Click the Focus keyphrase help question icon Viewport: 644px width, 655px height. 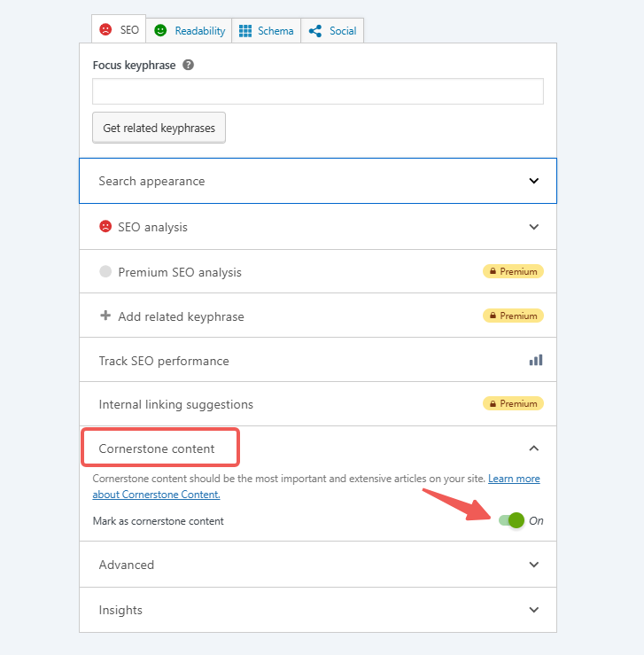[x=189, y=65]
